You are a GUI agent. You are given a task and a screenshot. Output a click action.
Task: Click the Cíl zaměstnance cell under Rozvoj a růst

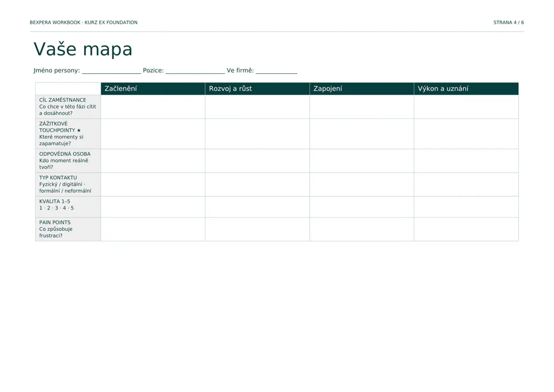click(x=257, y=107)
